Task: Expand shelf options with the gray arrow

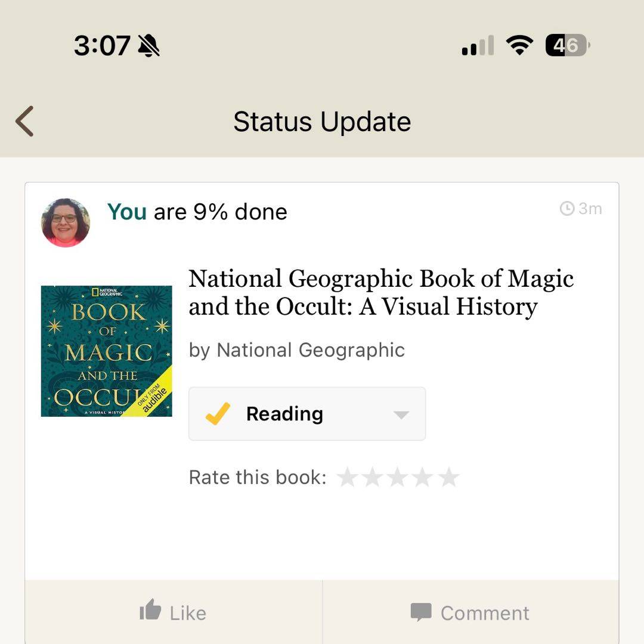Action: click(x=401, y=414)
